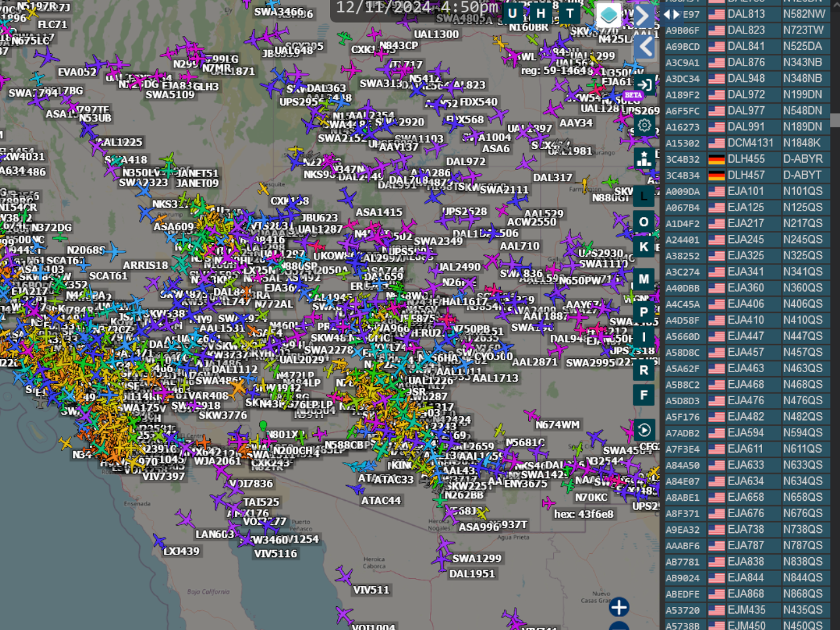Click registration D-ABYR in the list
The width and height of the screenshot is (840, 630).
click(x=803, y=159)
